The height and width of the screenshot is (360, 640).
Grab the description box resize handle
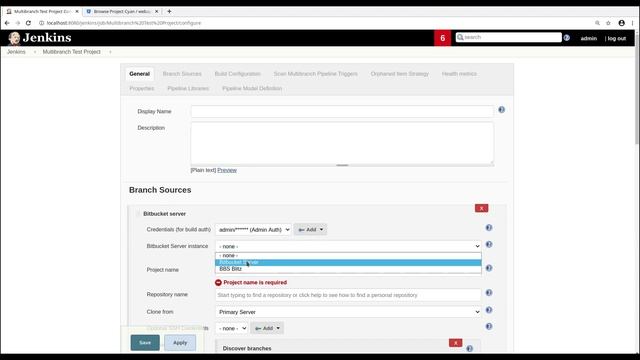(342, 165)
